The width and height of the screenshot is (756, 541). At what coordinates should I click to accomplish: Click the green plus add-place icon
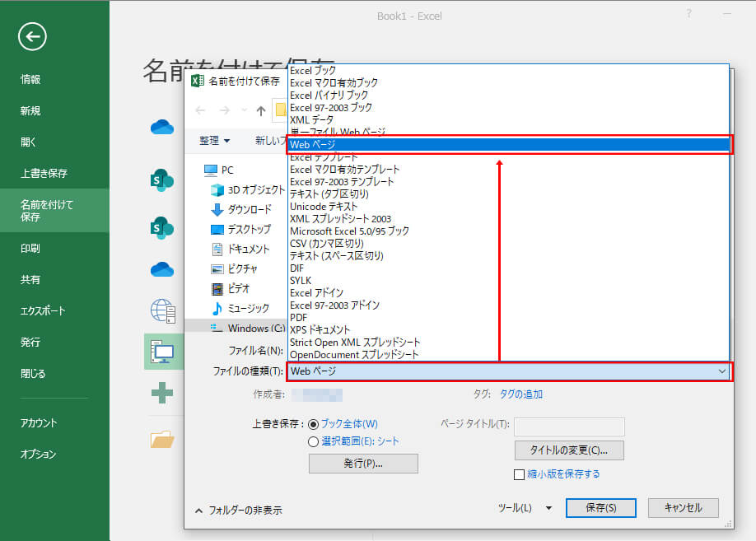tap(162, 393)
